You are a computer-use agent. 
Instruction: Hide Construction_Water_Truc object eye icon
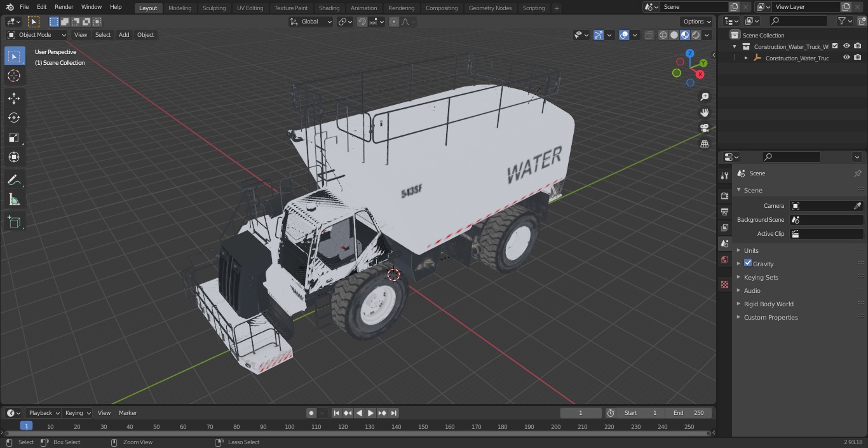846,58
